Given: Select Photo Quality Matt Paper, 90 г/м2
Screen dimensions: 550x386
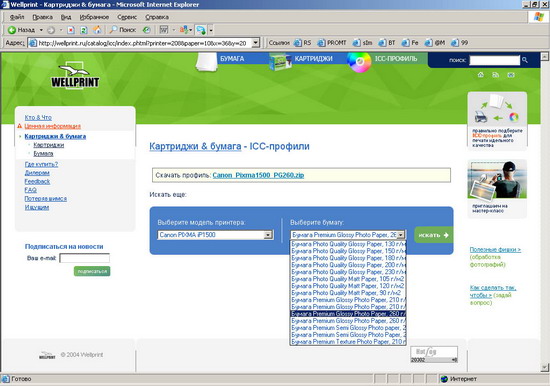Looking at the screenshot, I should [x=348, y=293].
